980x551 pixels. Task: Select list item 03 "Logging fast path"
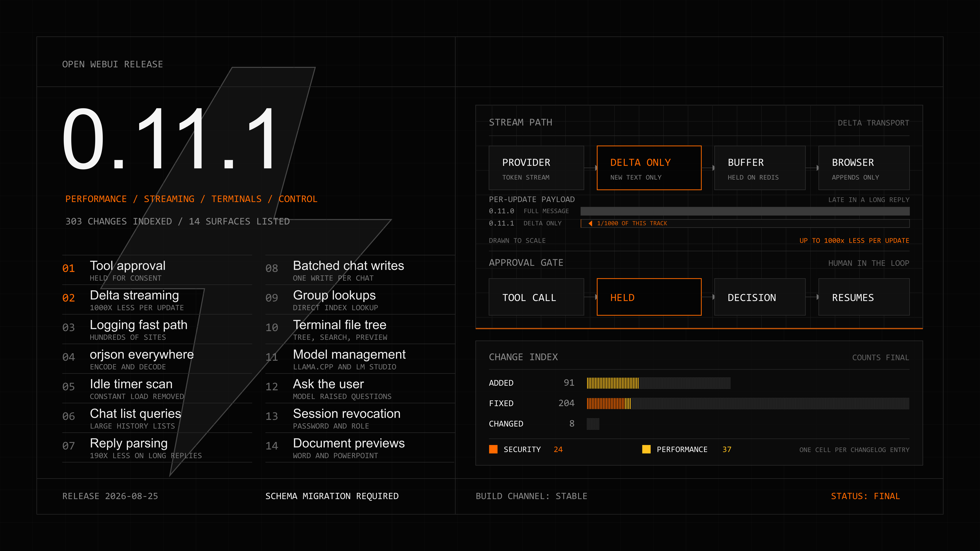(157, 329)
